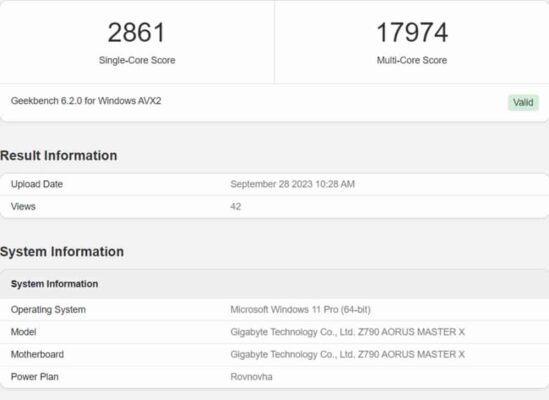Select the Upload Date label
This screenshot has width=549, height=400.
coord(37,184)
